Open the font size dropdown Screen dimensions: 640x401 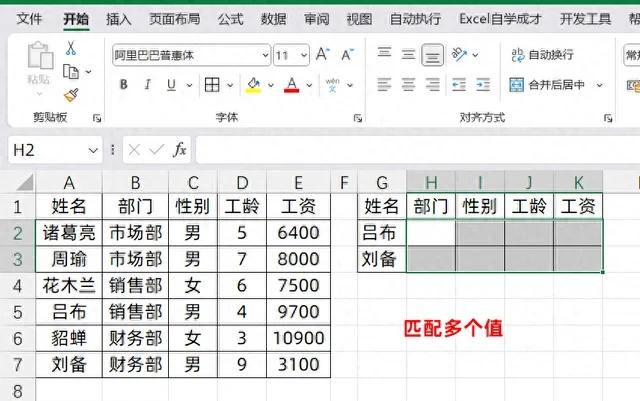tap(304, 55)
